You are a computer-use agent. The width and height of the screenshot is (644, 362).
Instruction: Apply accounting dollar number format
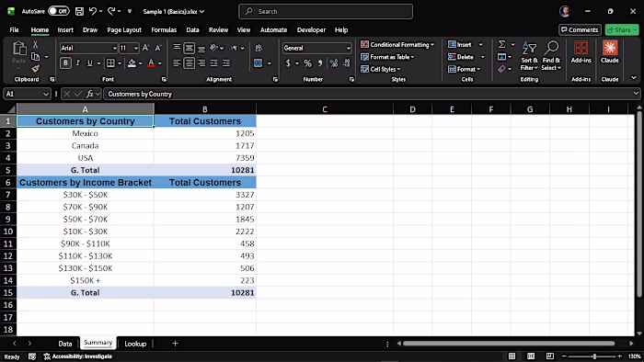click(x=288, y=63)
